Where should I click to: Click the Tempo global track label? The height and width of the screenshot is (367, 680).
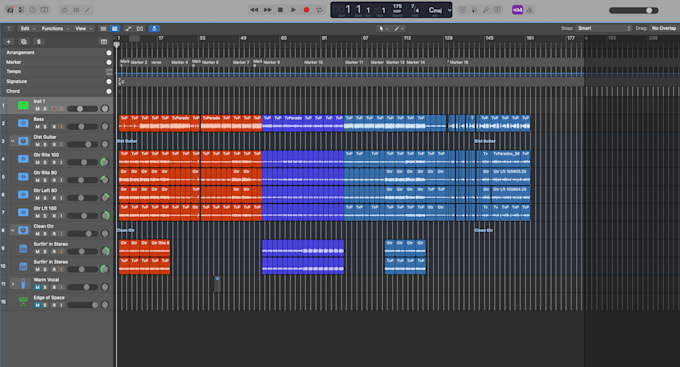[13, 72]
